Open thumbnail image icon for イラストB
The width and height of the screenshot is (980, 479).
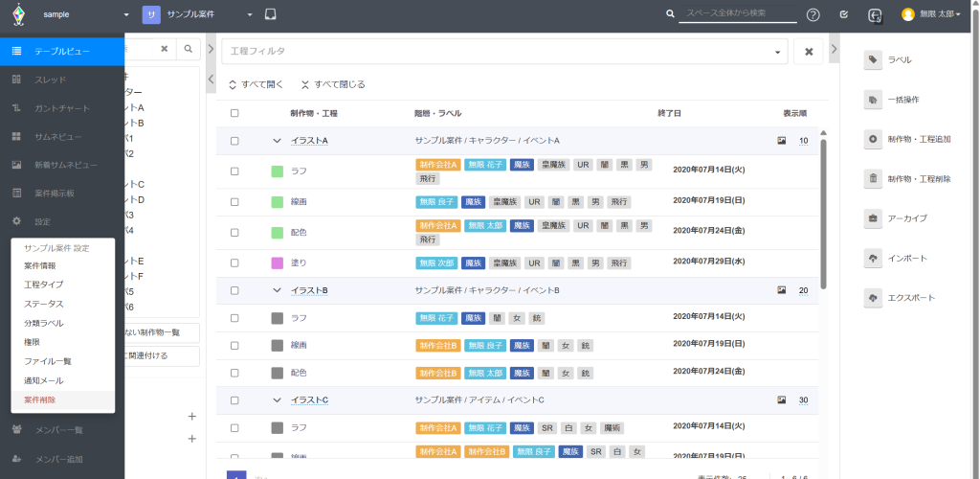point(781,290)
